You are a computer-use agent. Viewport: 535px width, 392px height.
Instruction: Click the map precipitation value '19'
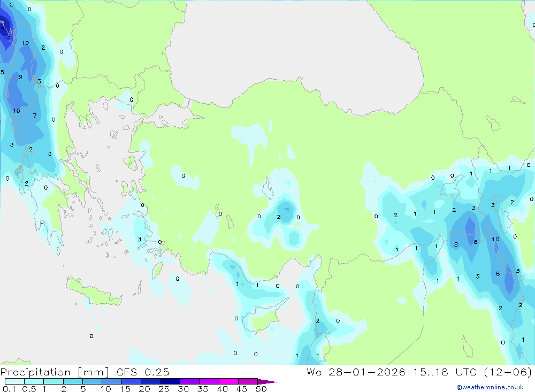pos(7,38)
